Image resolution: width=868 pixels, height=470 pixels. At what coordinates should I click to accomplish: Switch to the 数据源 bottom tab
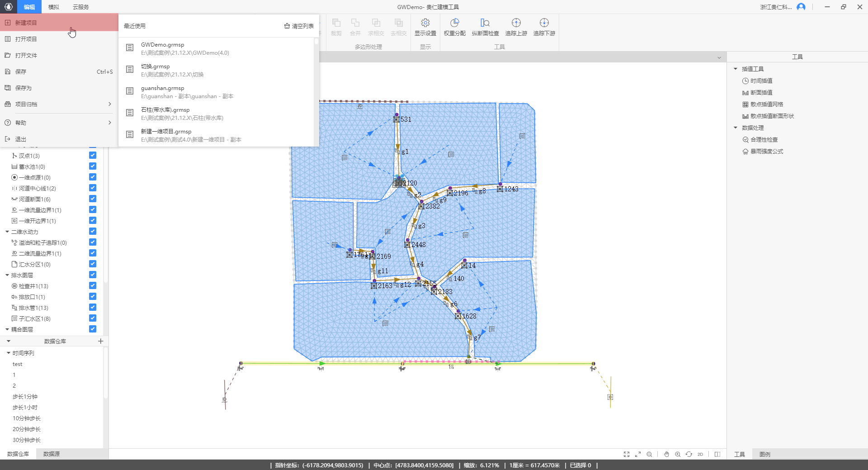click(x=52, y=454)
